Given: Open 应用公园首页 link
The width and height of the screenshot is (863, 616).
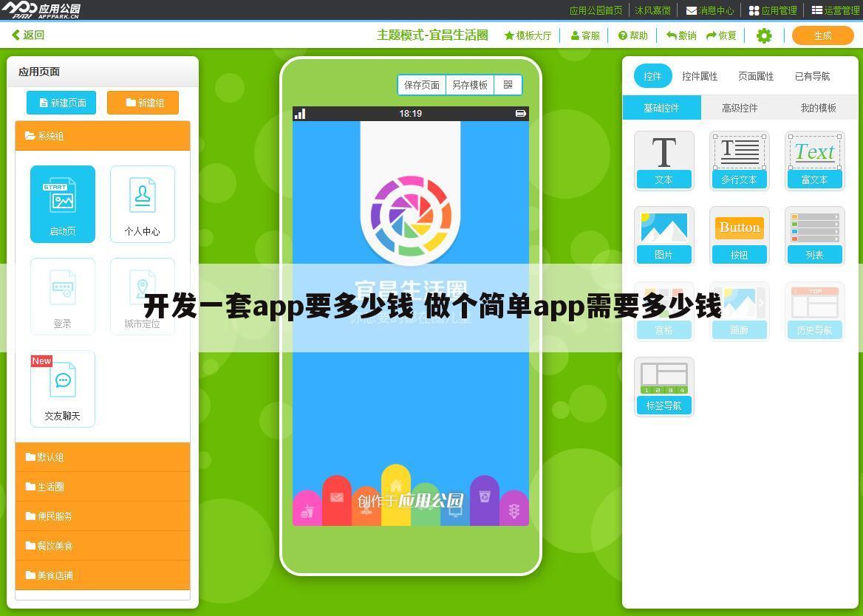Looking at the screenshot, I should point(596,10).
